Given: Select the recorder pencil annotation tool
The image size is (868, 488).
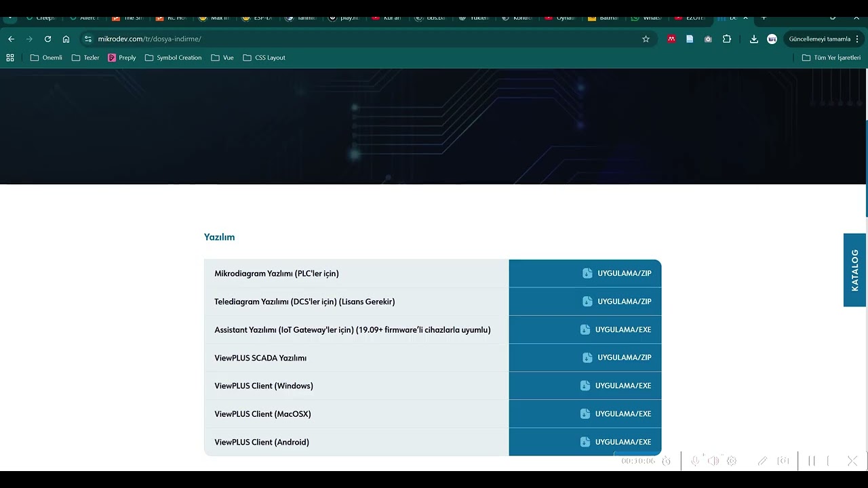Looking at the screenshot, I should pyautogui.click(x=762, y=461).
